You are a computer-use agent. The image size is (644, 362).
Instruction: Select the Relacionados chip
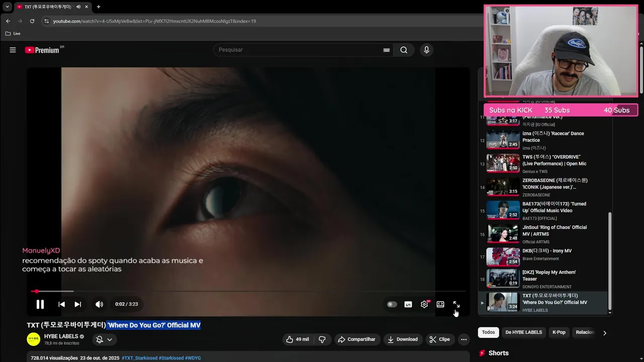pos(584,332)
